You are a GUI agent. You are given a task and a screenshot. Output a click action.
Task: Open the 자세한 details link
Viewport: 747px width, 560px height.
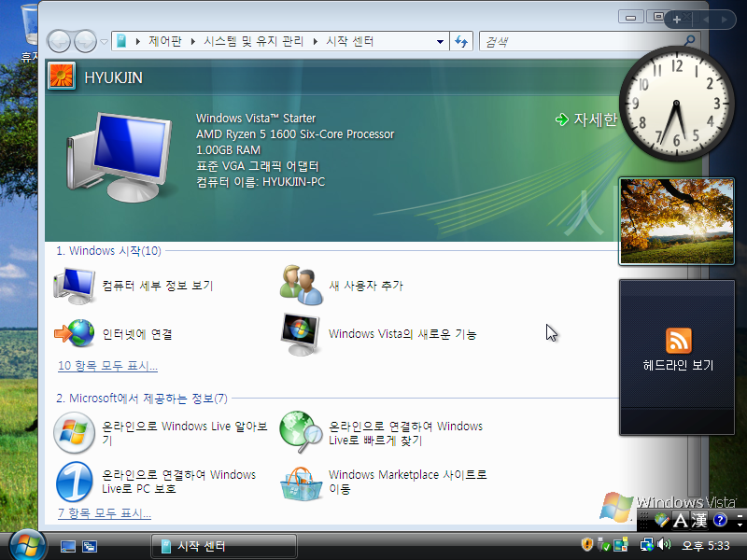pos(586,119)
